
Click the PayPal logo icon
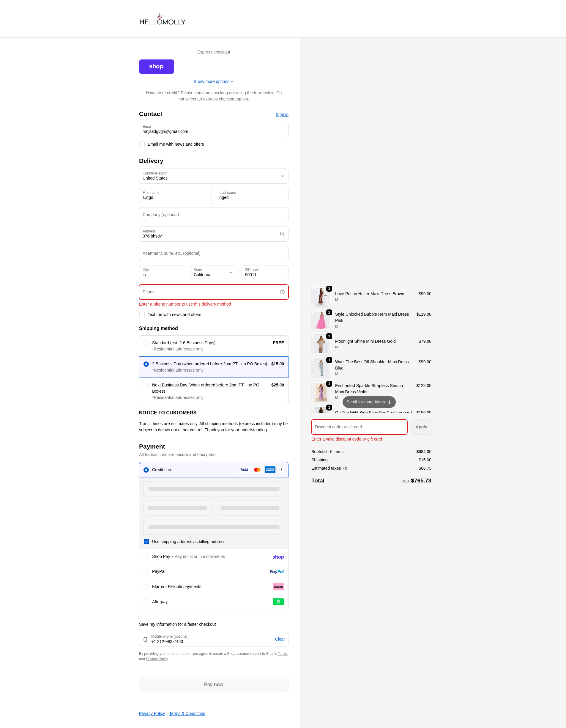click(277, 571)
